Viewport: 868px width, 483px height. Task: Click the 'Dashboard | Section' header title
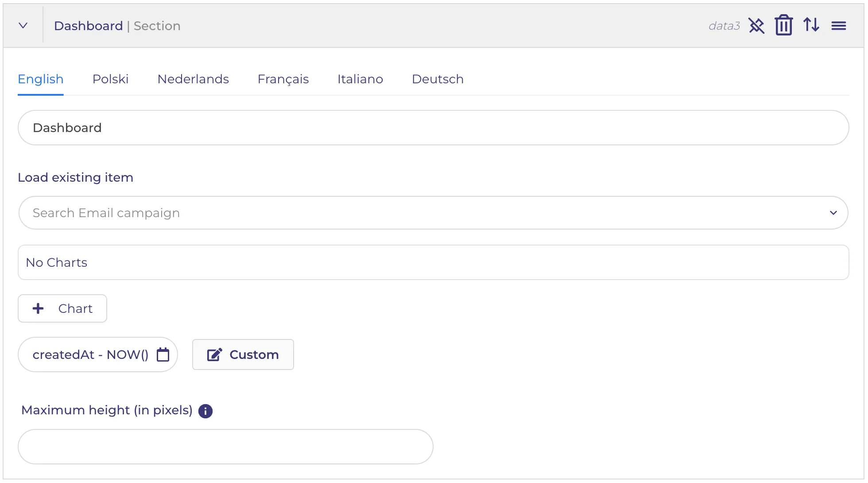tap(117, 26)
